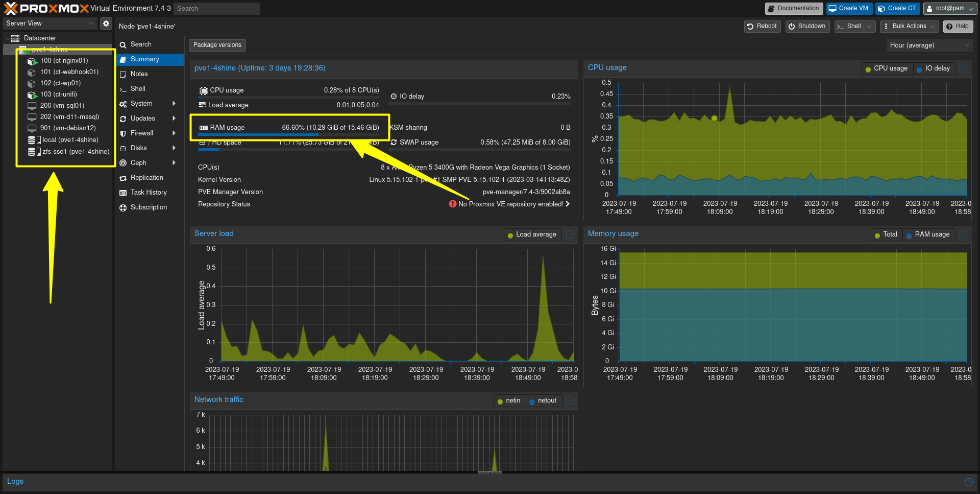Click VM monitor icon of 200 (vm-sql01)

pyautogui.click(x=32, y=106)
